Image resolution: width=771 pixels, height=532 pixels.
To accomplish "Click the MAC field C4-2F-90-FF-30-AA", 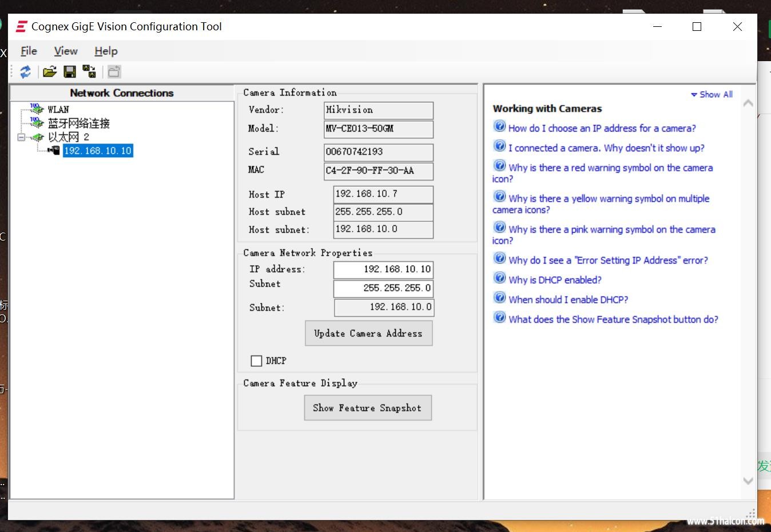I will [379, 171].
